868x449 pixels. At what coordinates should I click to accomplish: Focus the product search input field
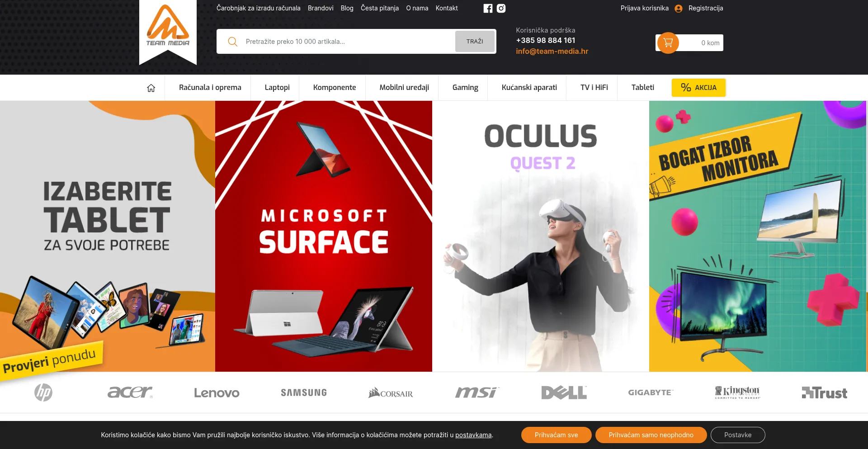347,42
